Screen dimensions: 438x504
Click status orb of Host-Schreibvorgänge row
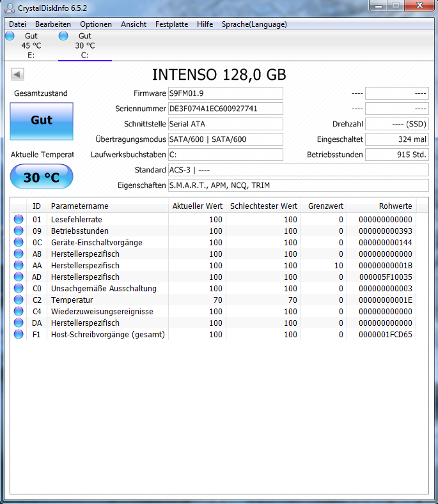coord(19,334)
